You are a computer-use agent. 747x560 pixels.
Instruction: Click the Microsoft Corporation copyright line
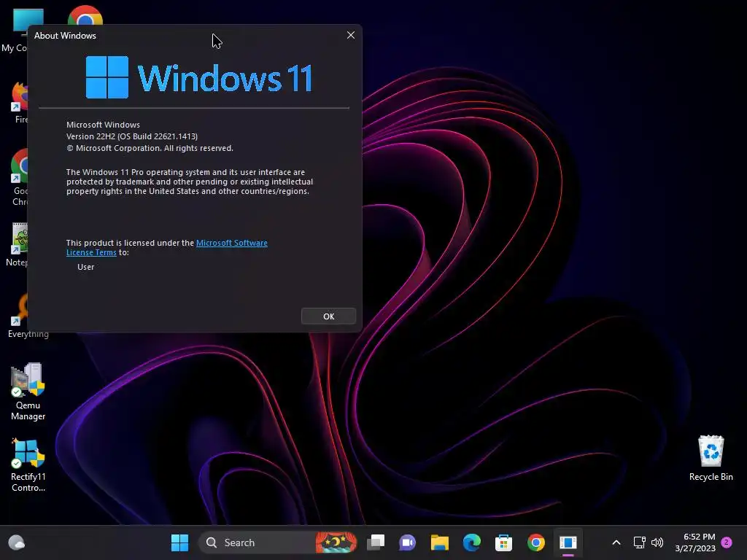click(x=150, y=148)
